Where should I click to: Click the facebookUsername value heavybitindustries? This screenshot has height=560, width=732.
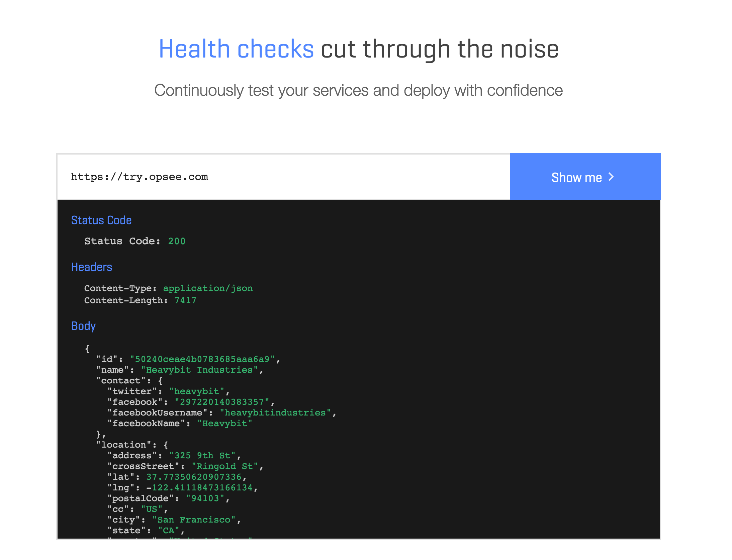click(275, 413)
